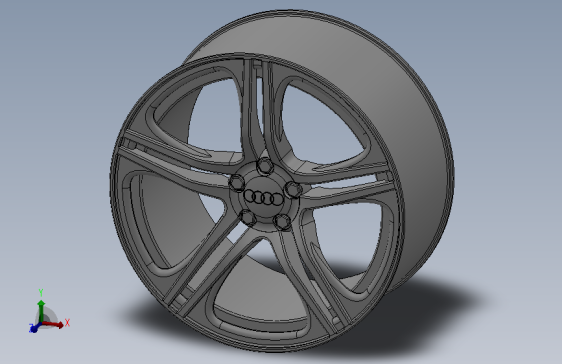Click the red X axis of the orientation triad
The image size is (562, 364).
point(53,324)
